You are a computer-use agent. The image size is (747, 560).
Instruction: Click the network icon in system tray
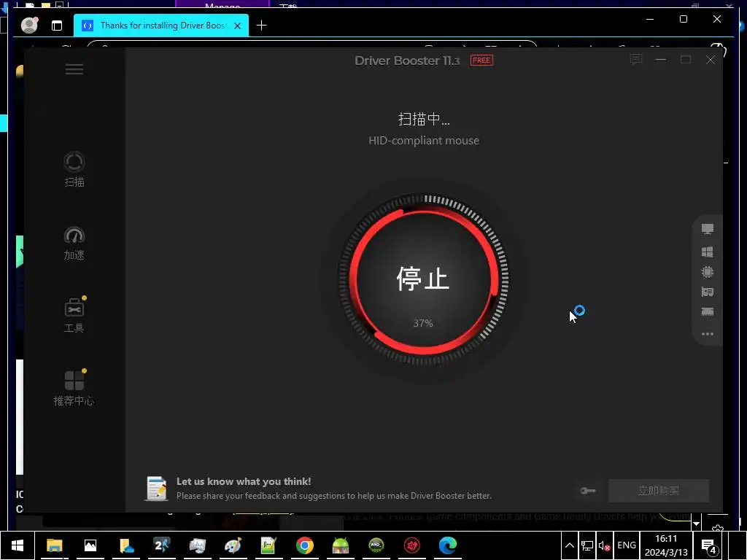[587, 545]
